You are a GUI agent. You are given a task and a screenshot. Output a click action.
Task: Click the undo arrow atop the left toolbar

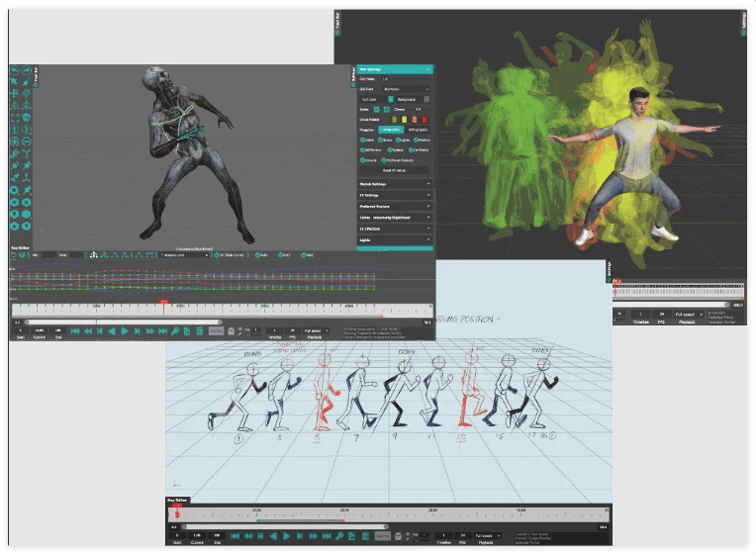coord(15,70)
